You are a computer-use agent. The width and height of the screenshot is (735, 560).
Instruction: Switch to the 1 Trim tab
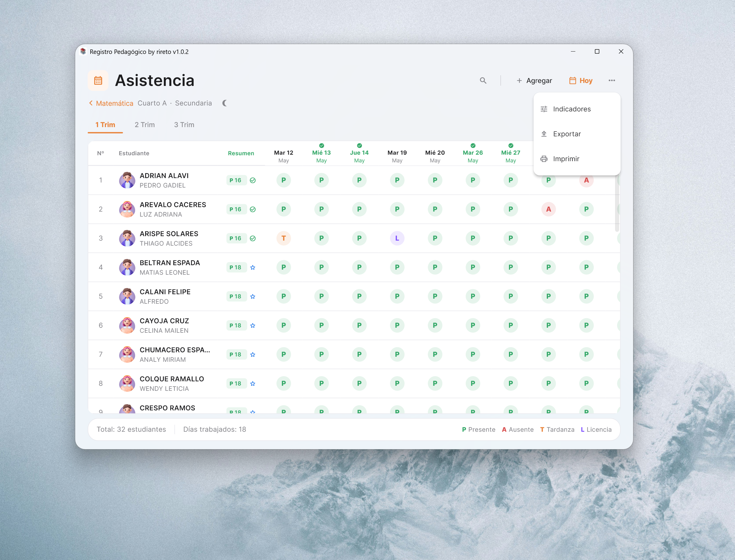(x=105, y=125)
